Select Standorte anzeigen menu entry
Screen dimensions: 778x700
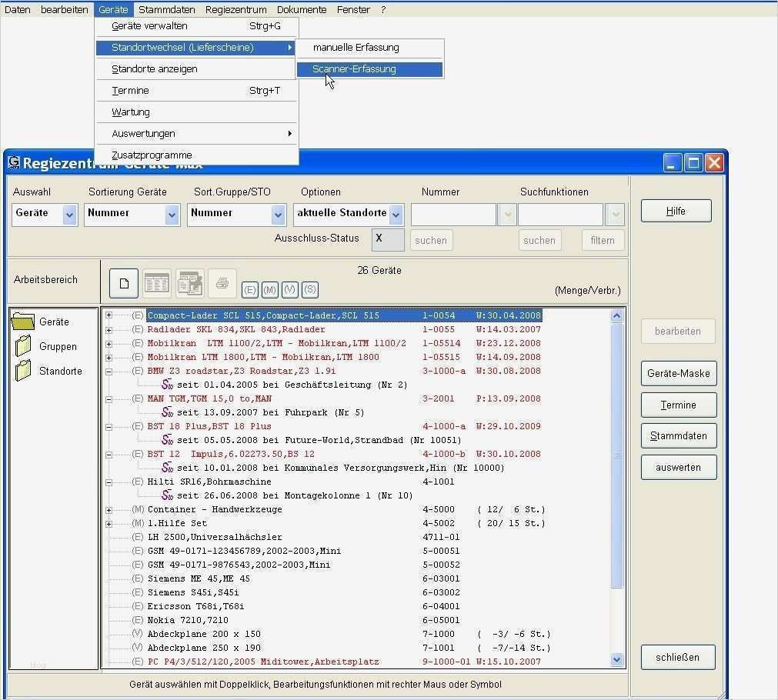pos(196,69)
